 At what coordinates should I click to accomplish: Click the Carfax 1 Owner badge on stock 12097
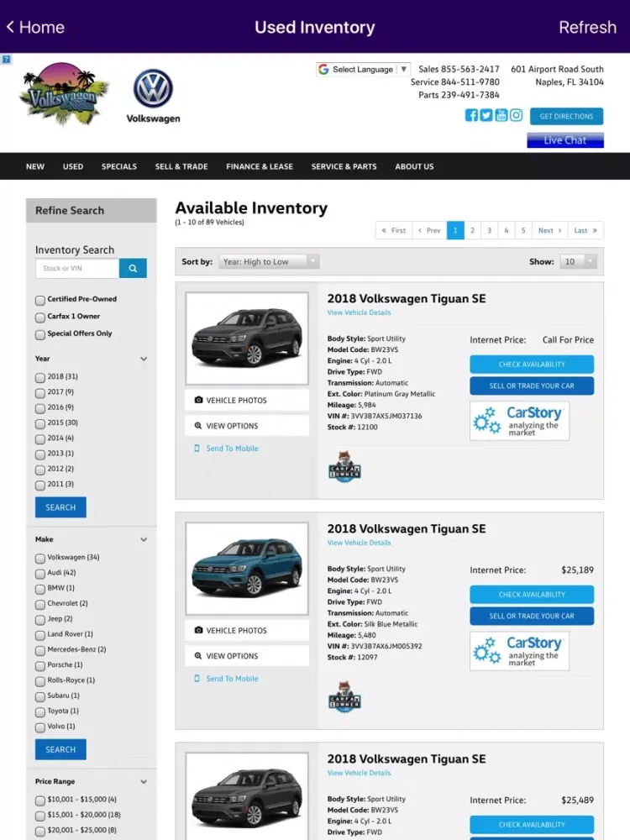(344, 697)
